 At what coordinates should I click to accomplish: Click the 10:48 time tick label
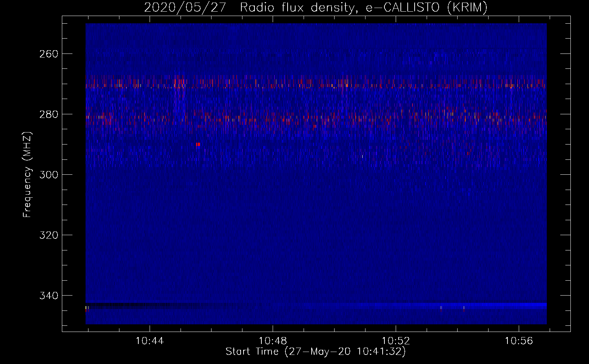click(273, 341)
